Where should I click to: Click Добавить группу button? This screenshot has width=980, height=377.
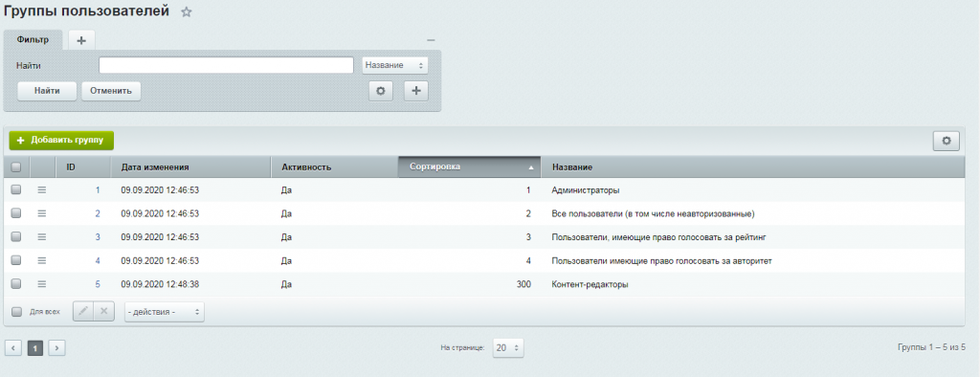click(x=61, y=140)
